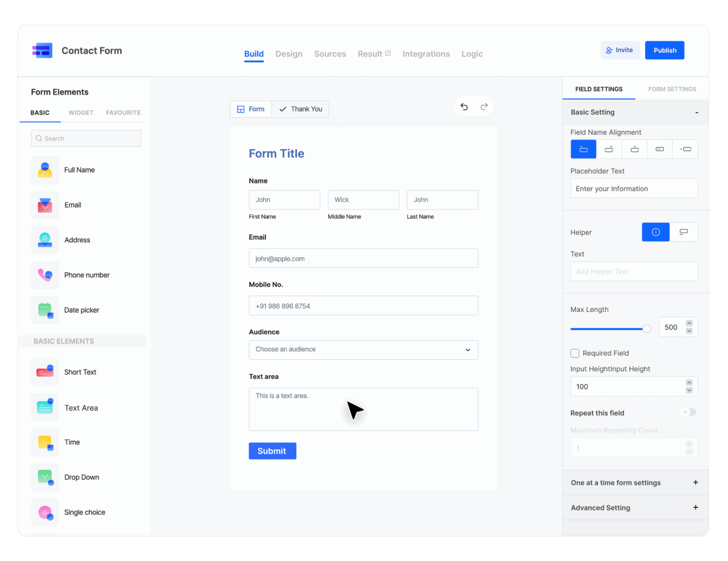Add an Email field from the sidebar
This screenshot has width=728, height=561.
point(45,205)
